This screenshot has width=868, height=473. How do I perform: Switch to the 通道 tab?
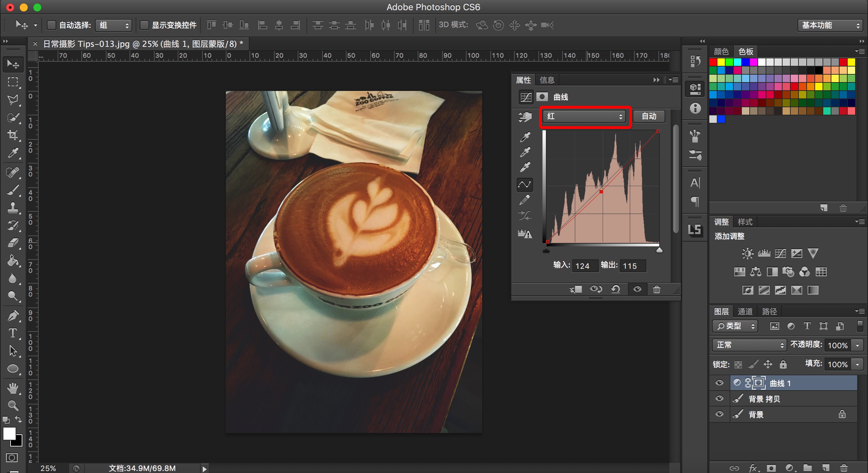point(745,311)
